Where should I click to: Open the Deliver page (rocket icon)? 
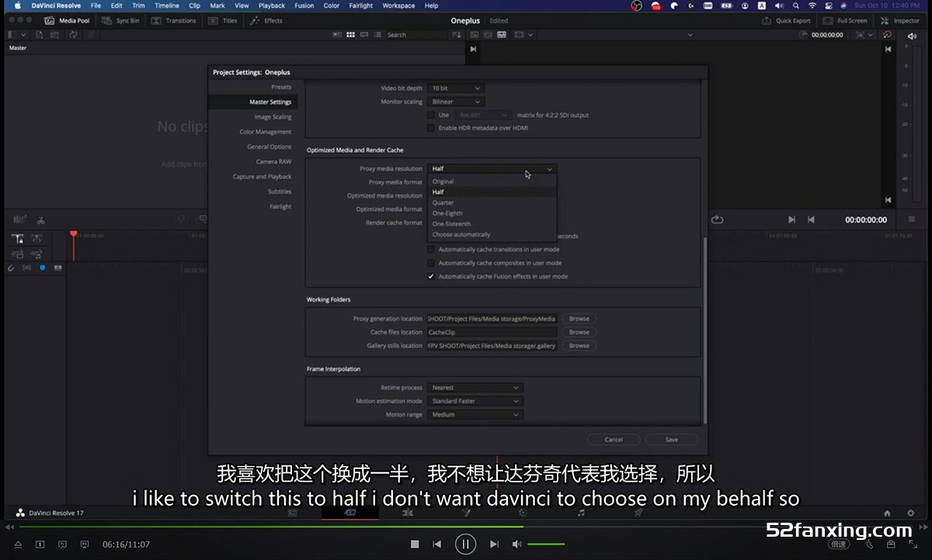[638, 513]
